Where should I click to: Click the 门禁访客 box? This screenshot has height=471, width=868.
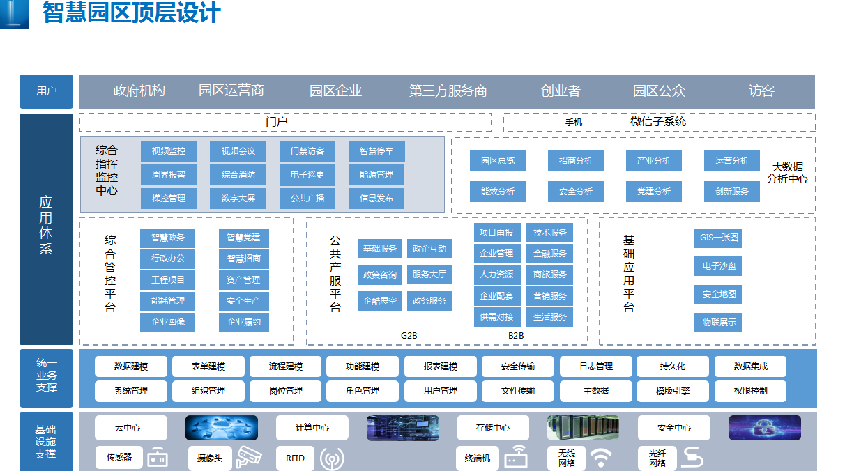coord(307,151)
